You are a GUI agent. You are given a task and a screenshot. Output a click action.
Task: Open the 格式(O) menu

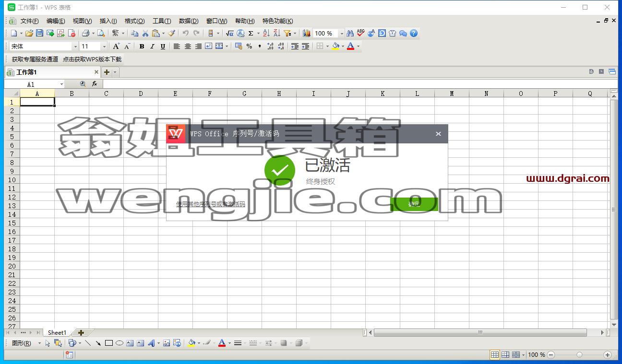tap(134, 21)
